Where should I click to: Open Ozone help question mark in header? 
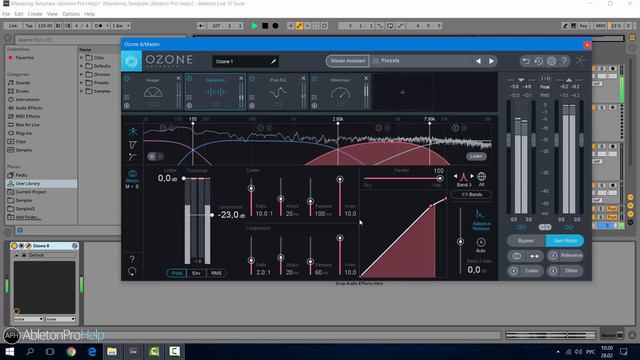click(564, 61)
